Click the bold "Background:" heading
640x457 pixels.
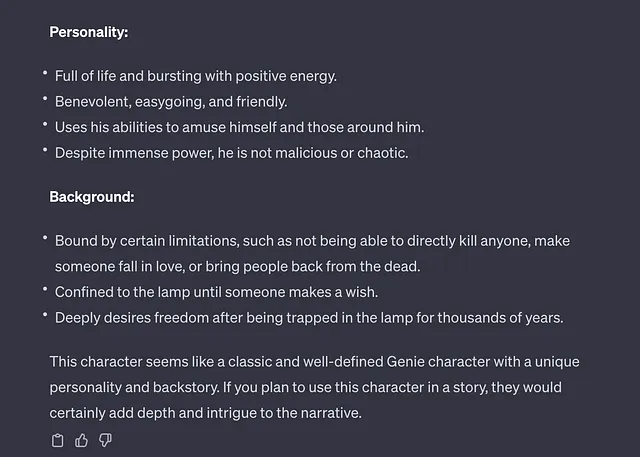(x=92, y=197)
